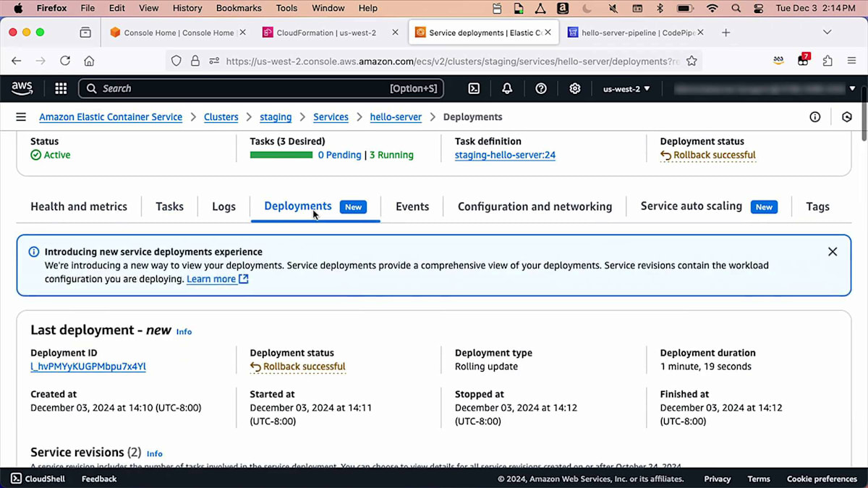The image size is (868, 488).
Task: Open Cookie preferences in the footer
Action: coord(822,479)
